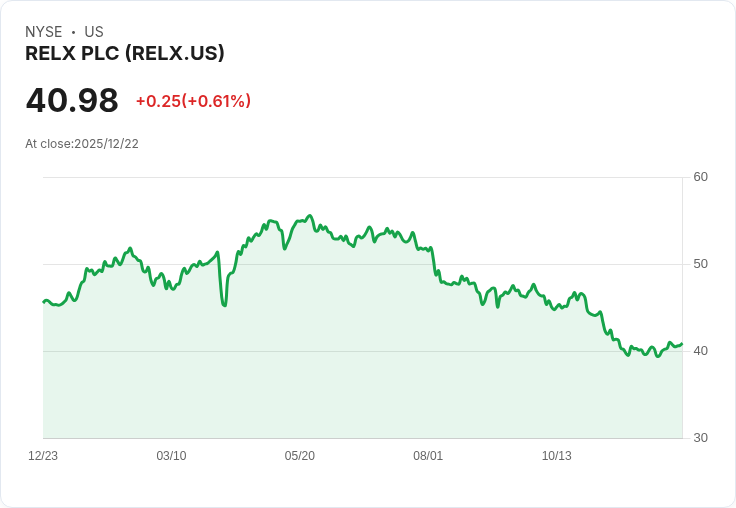The height and width of the screenshot is (508, 736).
Task: Open the RELX PLC (RELX.US) title
Action: click(x=124, y=54)
